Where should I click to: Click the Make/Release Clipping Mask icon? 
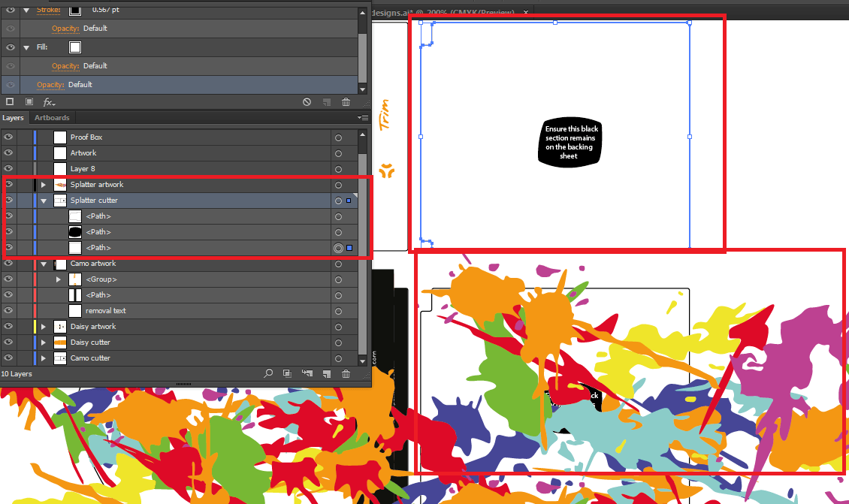(287, 373)
